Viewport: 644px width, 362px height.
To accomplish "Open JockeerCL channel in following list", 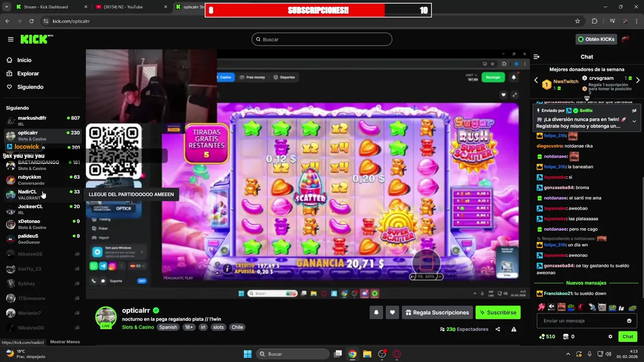I will click(43, 209).
